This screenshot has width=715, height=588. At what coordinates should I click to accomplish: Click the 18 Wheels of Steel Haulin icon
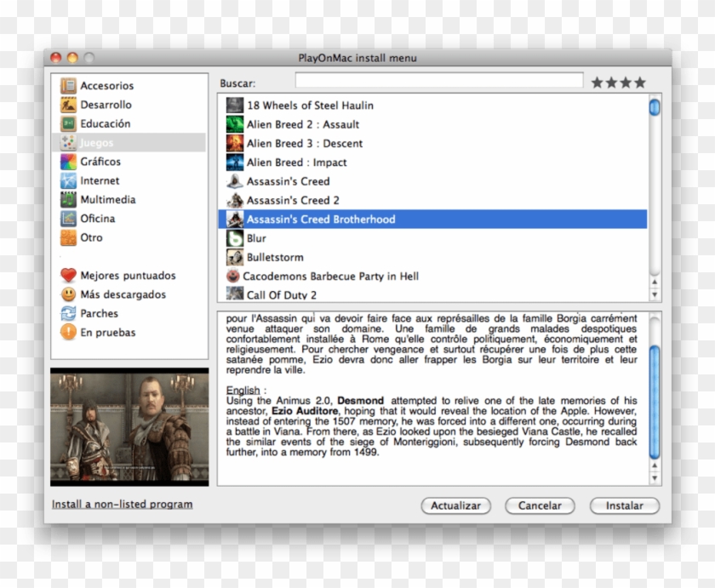235,106
